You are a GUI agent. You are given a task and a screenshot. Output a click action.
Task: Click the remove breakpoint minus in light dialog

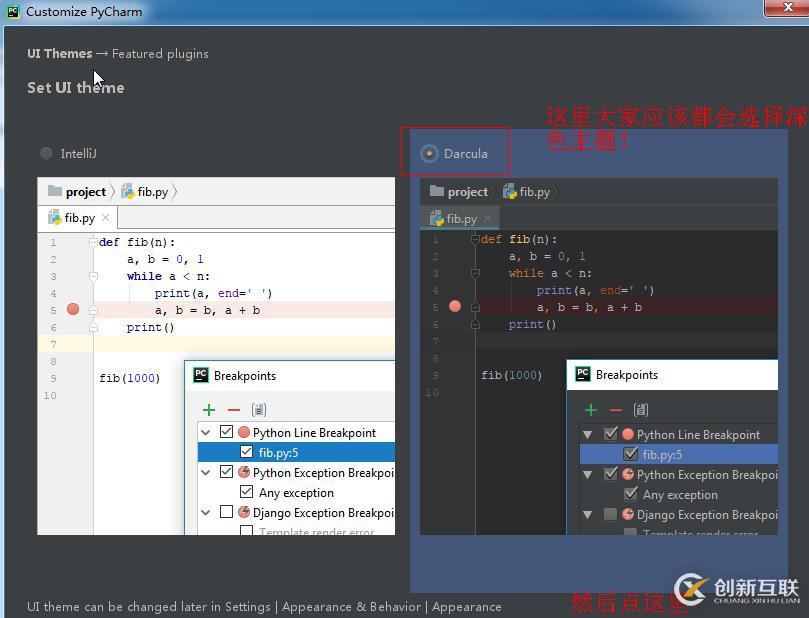tap(234, 410)
